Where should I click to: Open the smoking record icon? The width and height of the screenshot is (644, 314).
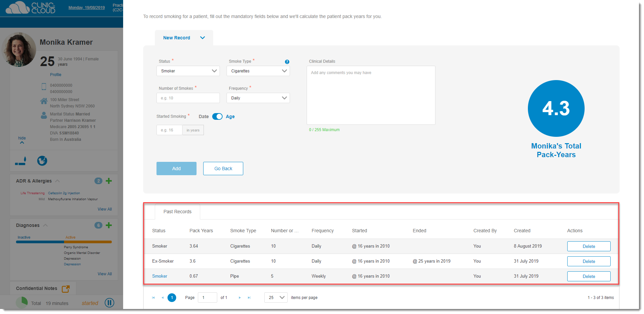tap(21, 161)
